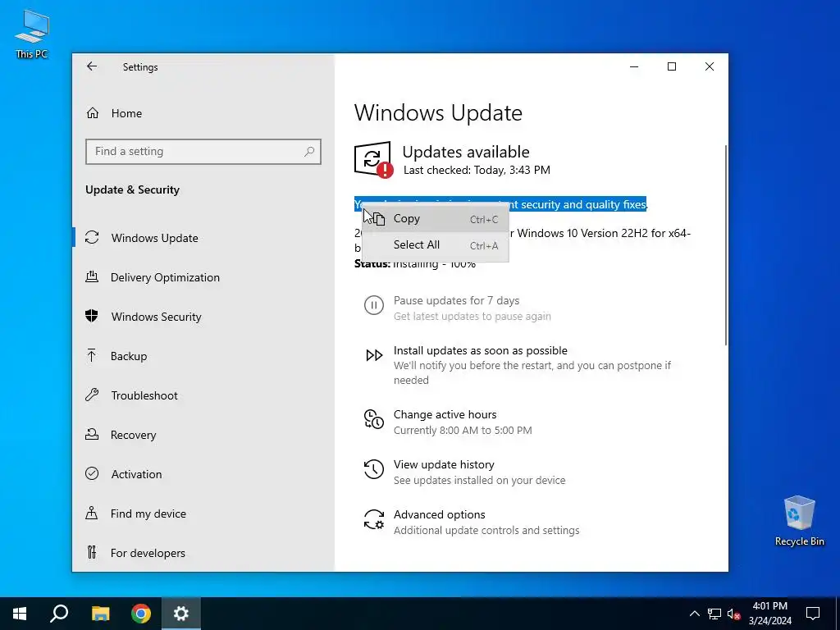Click Last checked: Today, 3:43 PM text
The height and width of the screenshot is (630, 840).
[x=477, y=171]
